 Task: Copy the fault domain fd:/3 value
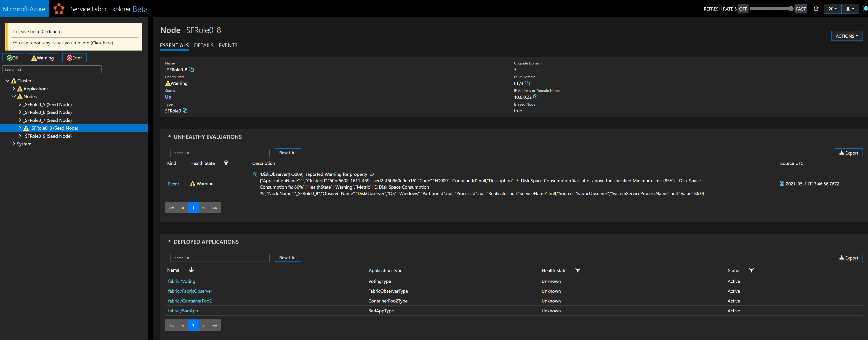527,83
